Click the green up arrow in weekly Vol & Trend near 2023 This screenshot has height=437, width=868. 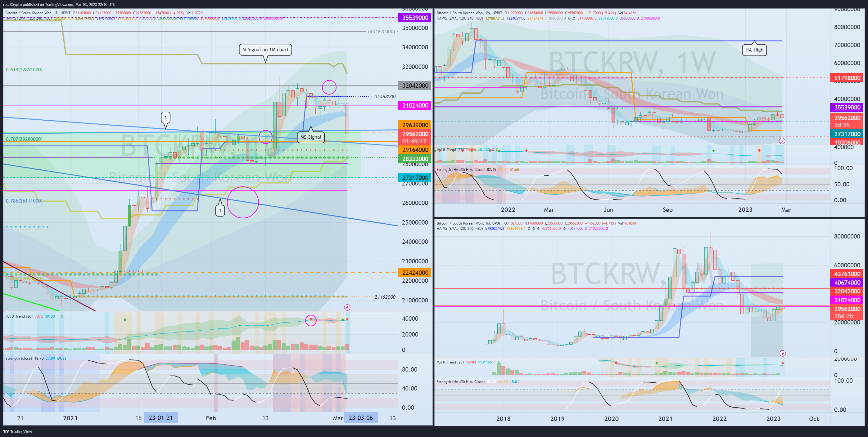(x=714, y=151)
